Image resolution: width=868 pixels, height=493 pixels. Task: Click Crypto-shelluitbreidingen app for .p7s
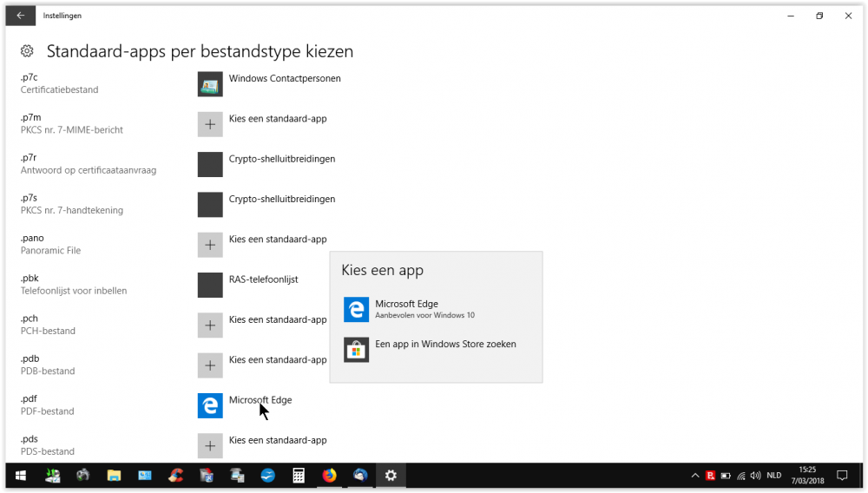click(x=281, y=199)
